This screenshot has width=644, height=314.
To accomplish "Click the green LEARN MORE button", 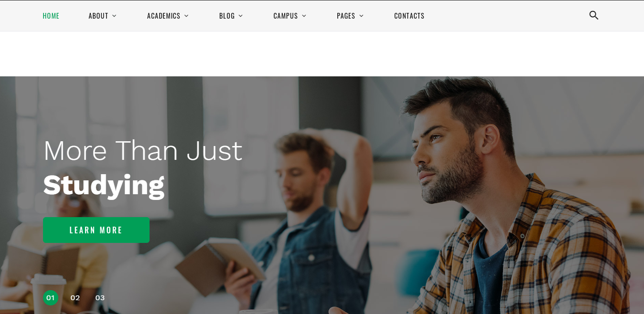I will (96, 230).
